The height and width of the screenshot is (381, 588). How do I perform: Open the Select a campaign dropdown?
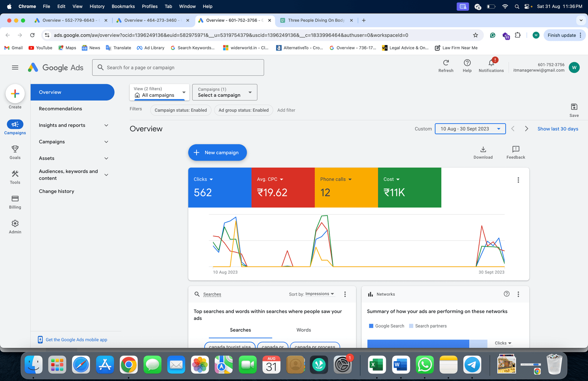[225, 92]
